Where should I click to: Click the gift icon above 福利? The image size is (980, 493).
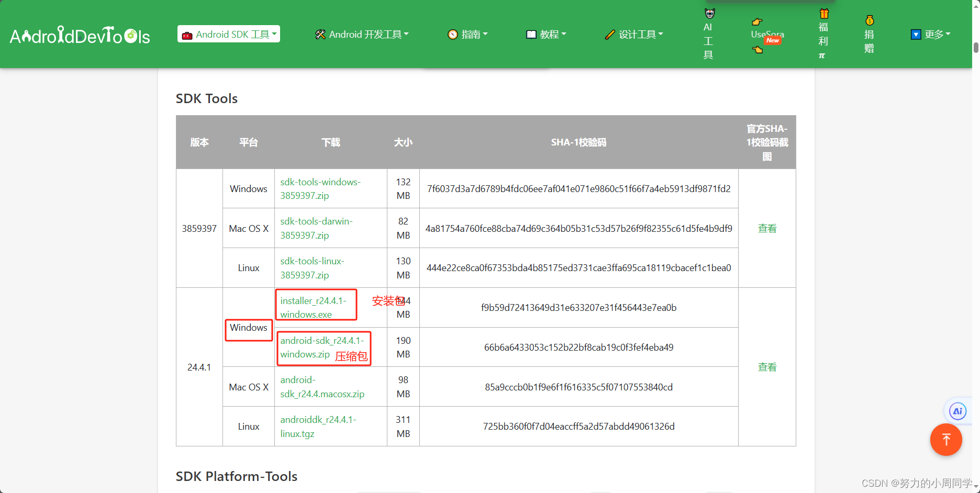click(x=824, y=14)
